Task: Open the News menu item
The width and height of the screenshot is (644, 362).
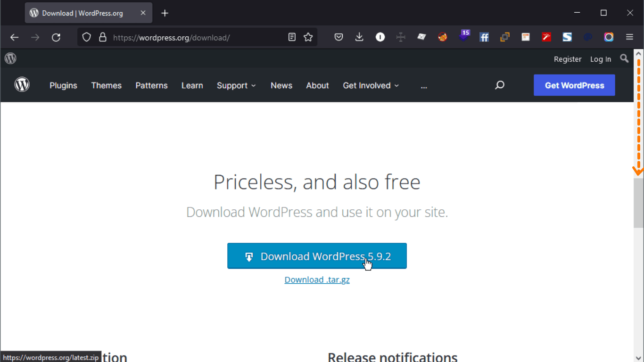Action: point(281,85)
